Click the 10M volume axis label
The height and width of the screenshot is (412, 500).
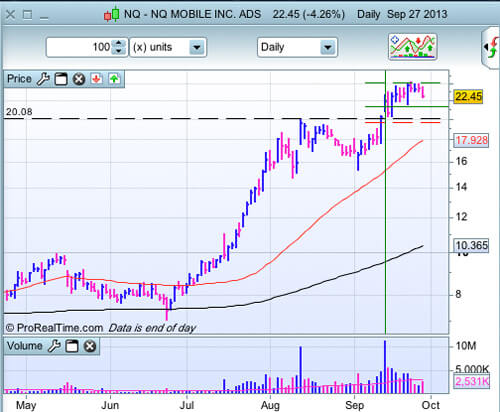[x=466, y=346]
